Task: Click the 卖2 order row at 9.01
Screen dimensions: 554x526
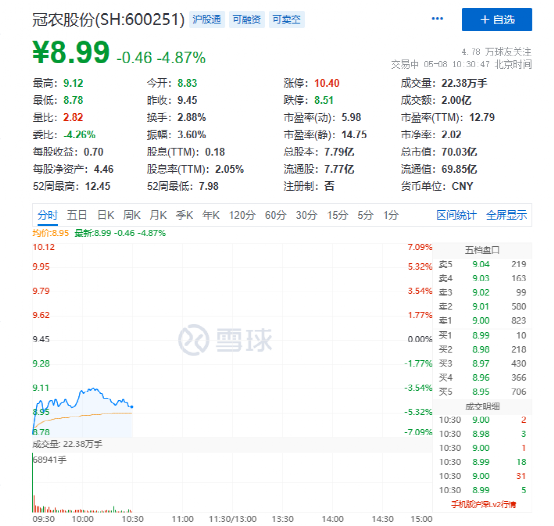Action: click(x=482, y=307)
